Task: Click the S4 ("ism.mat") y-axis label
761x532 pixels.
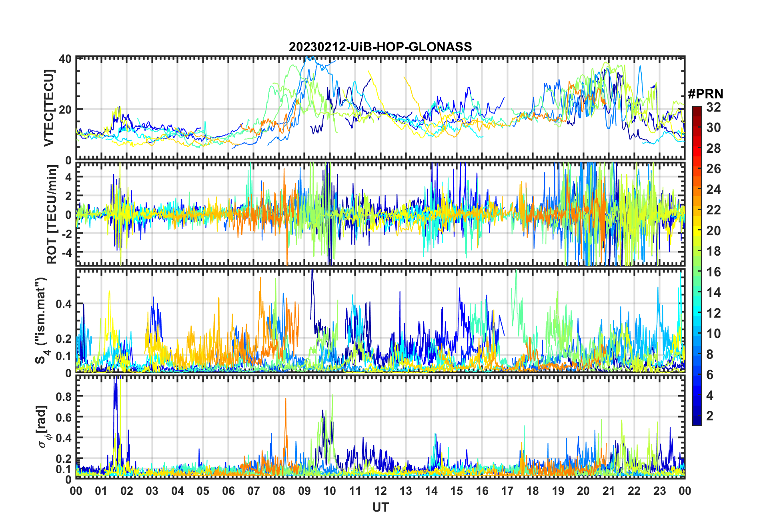Action: [41, 320]
